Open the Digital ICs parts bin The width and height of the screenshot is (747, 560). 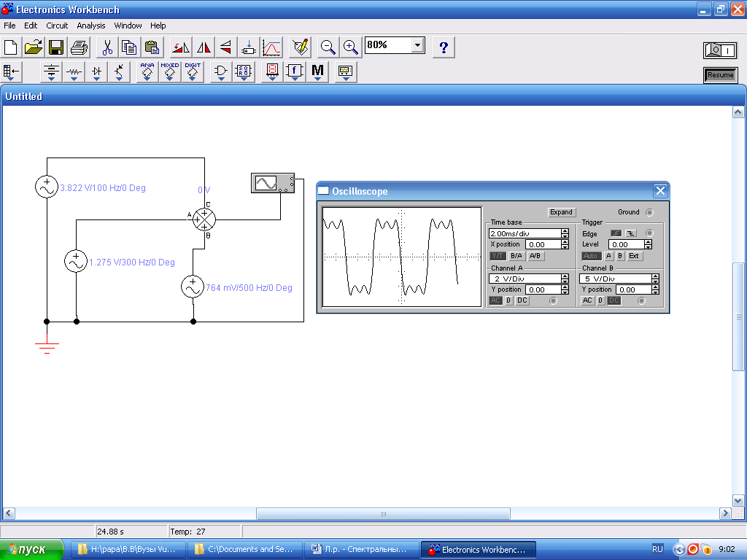coord(193,72)
